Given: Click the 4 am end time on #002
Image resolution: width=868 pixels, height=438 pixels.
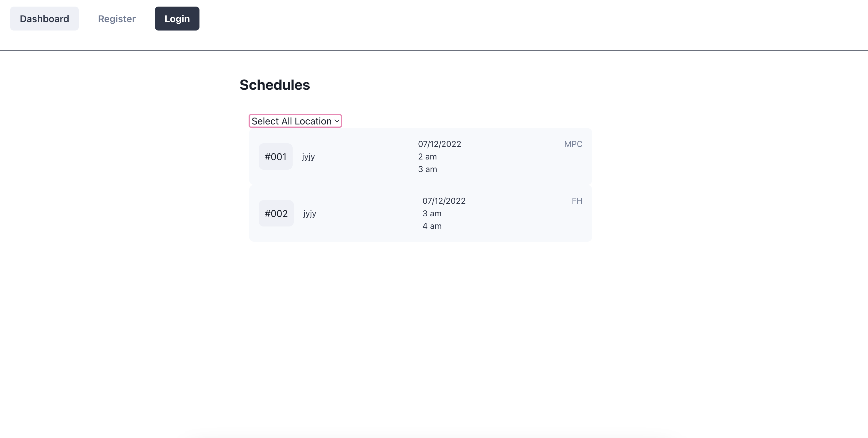Looking at the screenshot, I should click(x=432, y=226).
